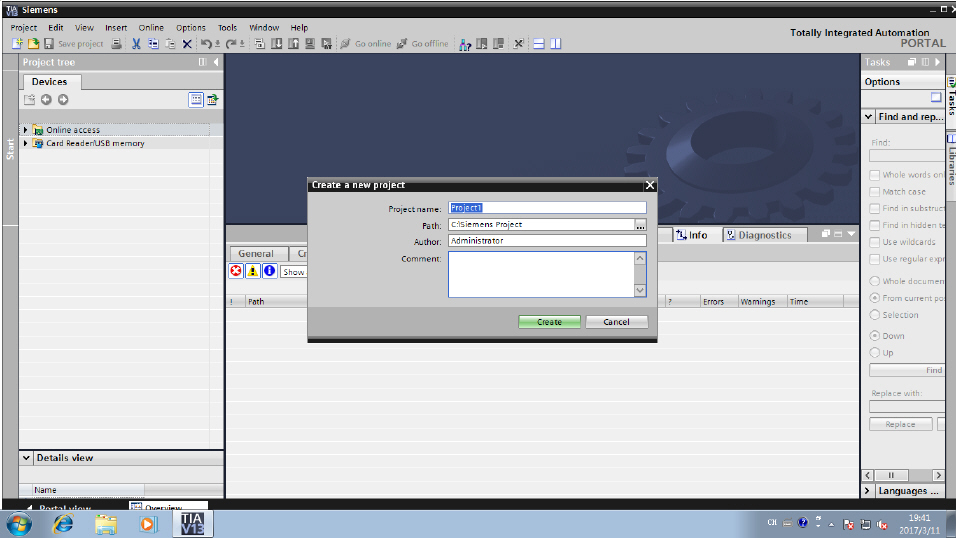
Task: Click the Download to device icon
Action: [276, 44]
